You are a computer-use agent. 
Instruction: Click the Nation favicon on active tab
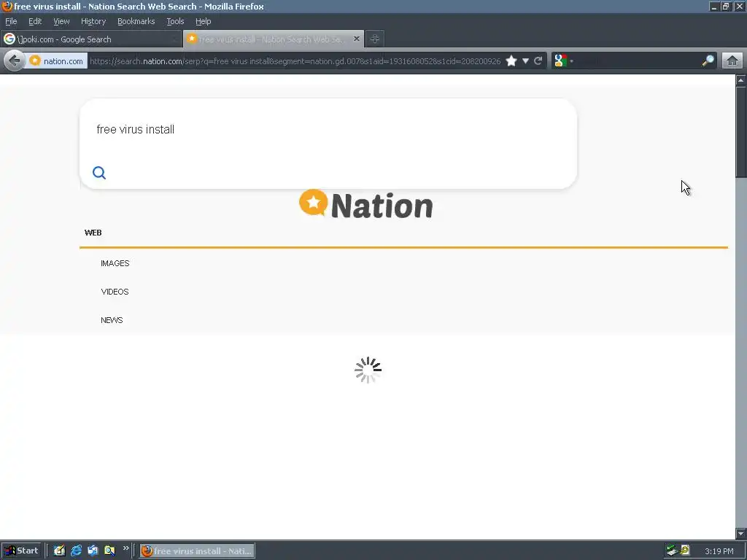(192, 39)
